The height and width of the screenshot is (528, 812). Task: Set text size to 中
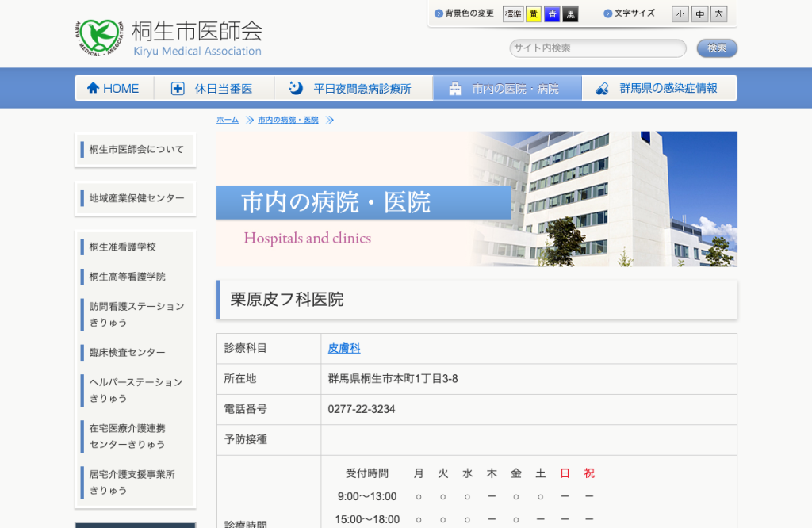699,14
